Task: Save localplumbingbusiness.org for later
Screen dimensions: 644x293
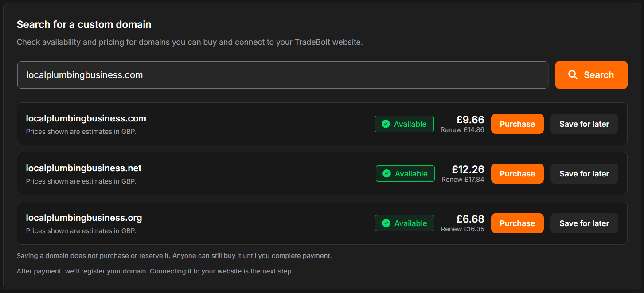Action: pyautogui.click(x=584, y=223)
